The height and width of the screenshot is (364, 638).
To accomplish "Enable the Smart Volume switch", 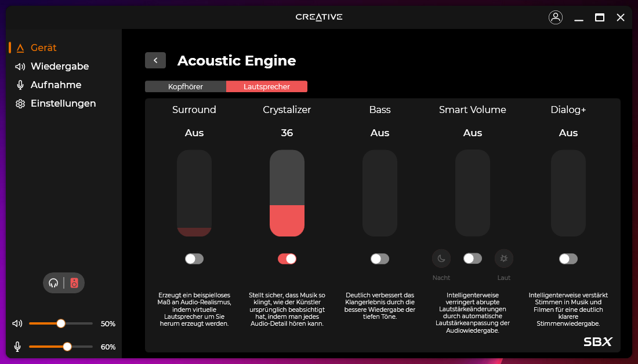I will [473, 259].
